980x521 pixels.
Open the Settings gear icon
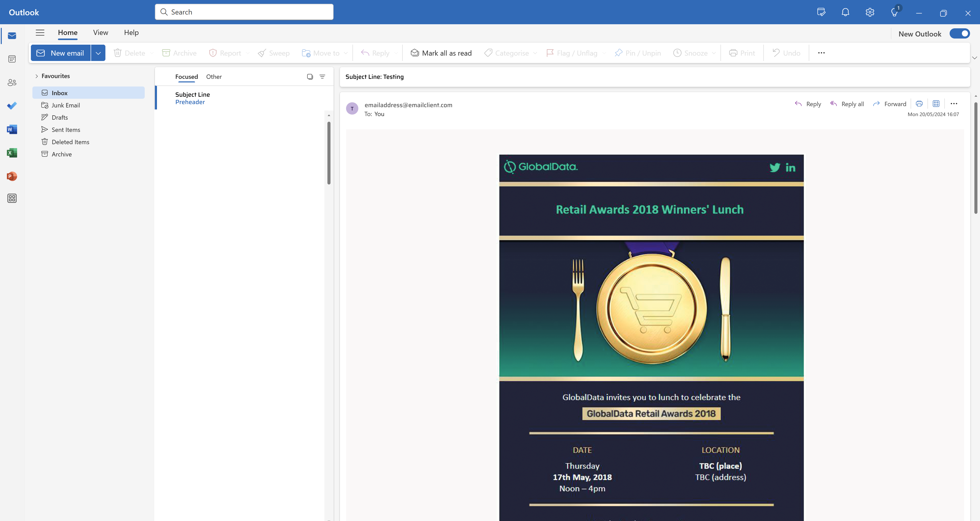coord(870,12)
